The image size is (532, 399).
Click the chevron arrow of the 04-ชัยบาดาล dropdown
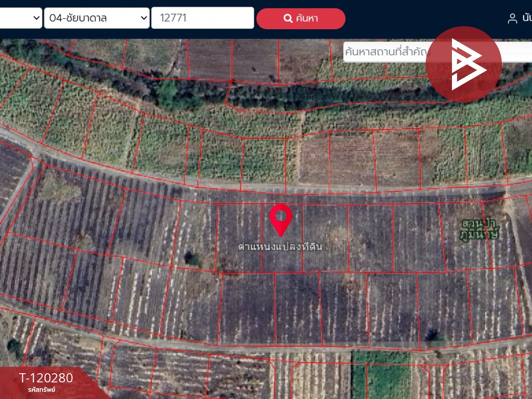[x=144, y=18]
